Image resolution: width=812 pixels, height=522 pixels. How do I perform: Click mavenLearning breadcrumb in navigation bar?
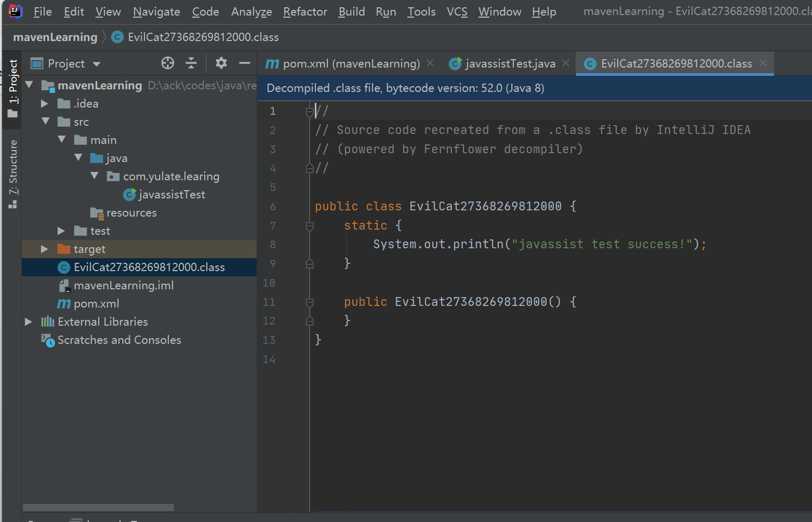pyautogui.click(x=55, y=37)
